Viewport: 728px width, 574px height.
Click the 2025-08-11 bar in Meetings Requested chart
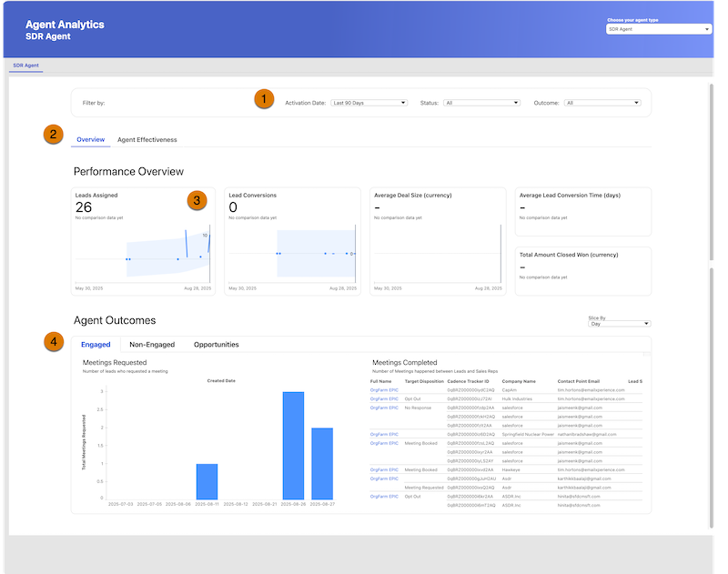click(x=207, y=481)
